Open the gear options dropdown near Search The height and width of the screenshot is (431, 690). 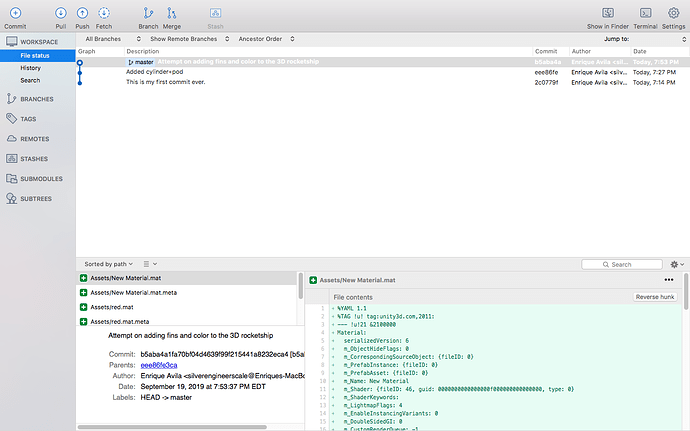[677, 264]
